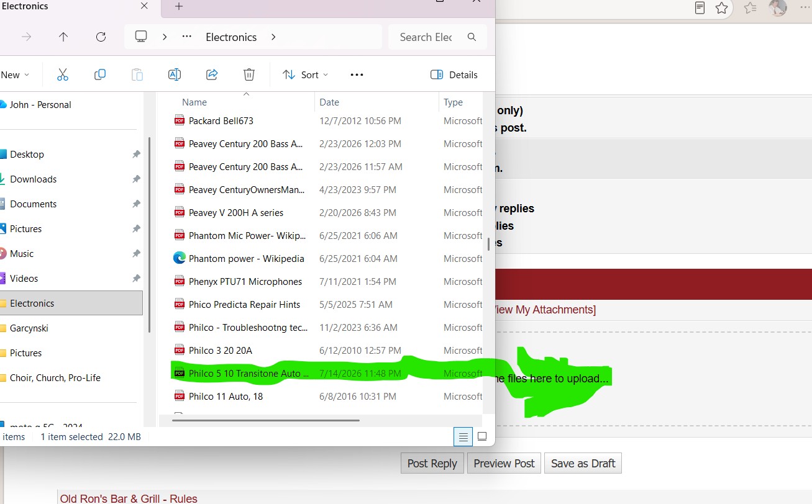Click the Rename icon in toolbar
The width and height of the screenshot is (812, 504).
tap(175, 74)
